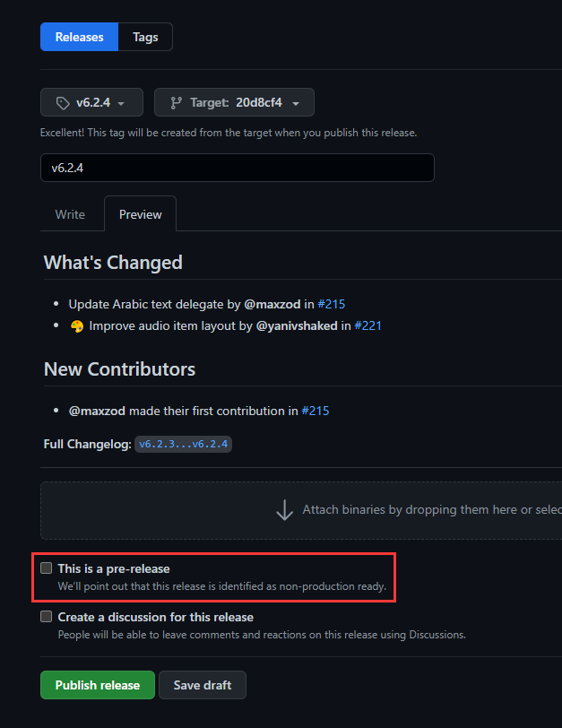Expand the Target 20d8cf4 dropdown
562x728 pixels.
(234, 102)
